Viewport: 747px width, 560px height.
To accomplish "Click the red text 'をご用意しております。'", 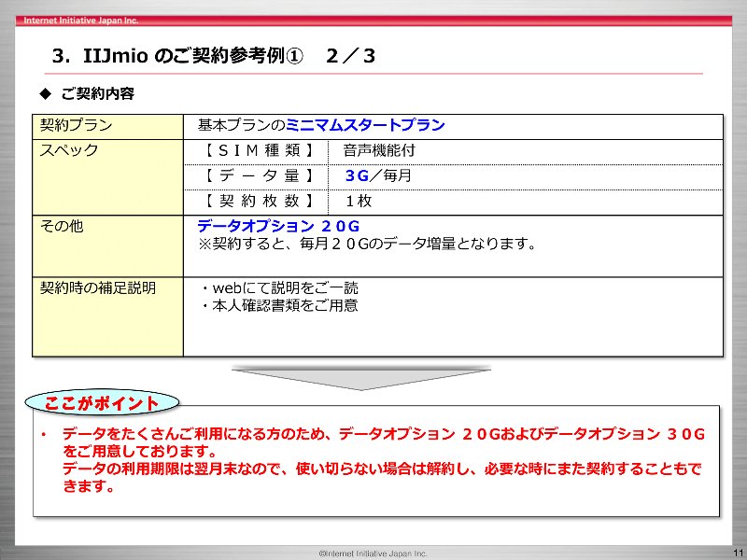I will point(140,451).
